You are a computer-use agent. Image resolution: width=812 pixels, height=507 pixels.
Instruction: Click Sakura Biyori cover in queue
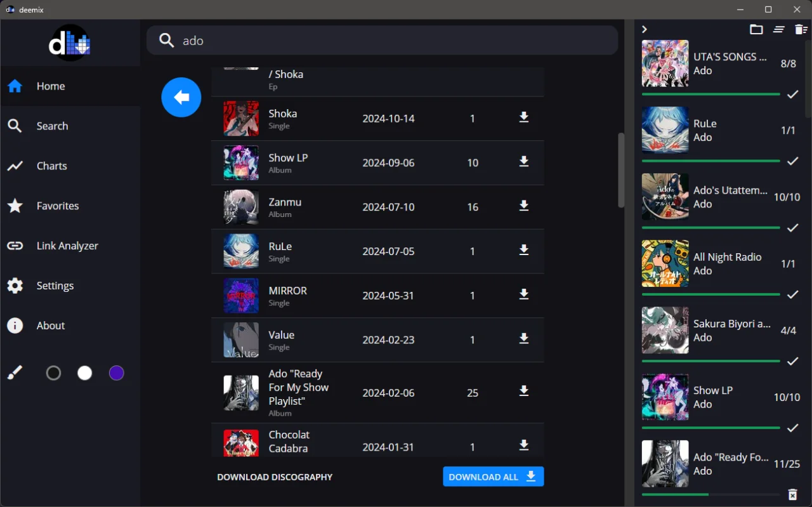[x=665, y=330]
